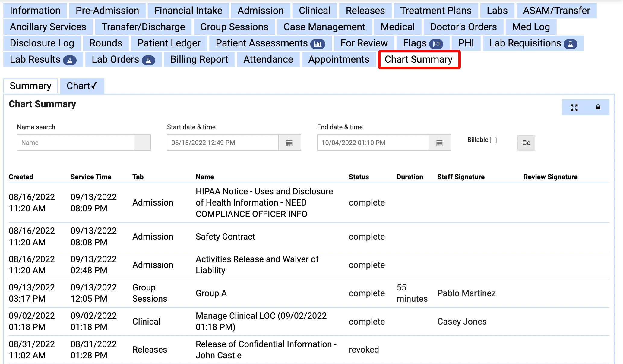Open the calendar picker for End date & time
The width and height of the screenshot is (623, 364).
point(439,143)
